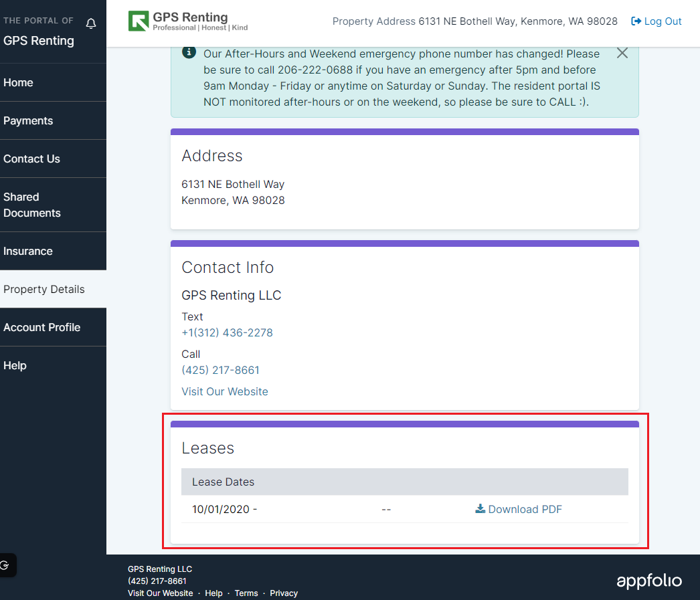The image size is (700, 600).
Task: Click the Contact Info heading
Action: 228,267
